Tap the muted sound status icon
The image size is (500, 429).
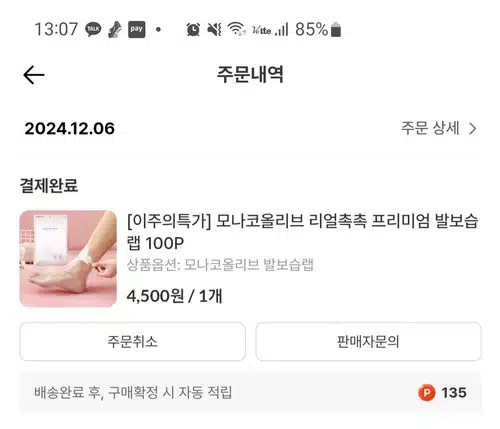(214, 29)
